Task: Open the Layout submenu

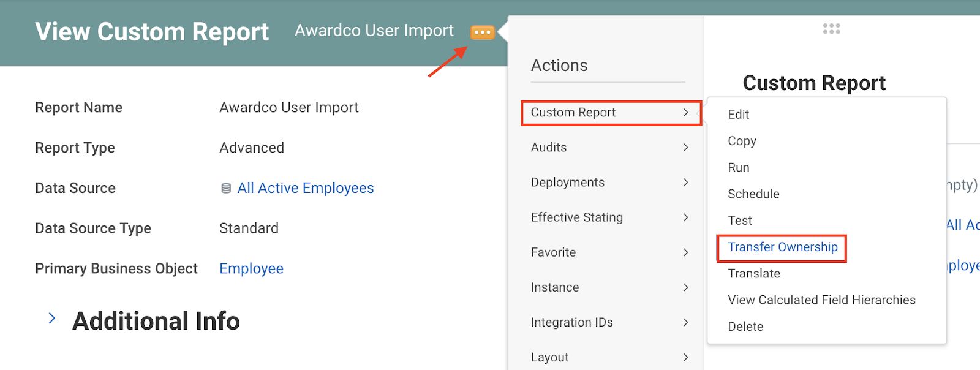Action: pyautogui.click(x=609, y=357)
